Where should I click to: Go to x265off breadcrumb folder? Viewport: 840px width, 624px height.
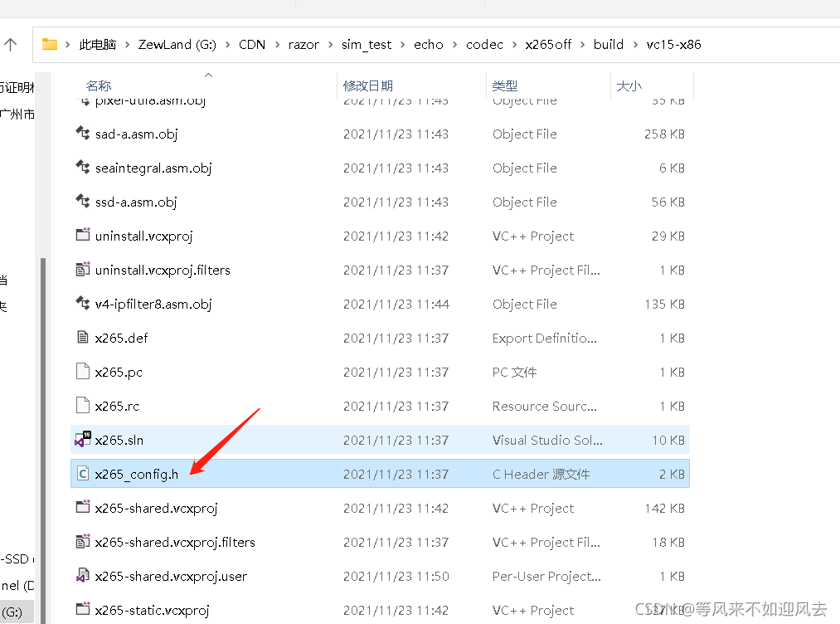[x=548, y=45]
